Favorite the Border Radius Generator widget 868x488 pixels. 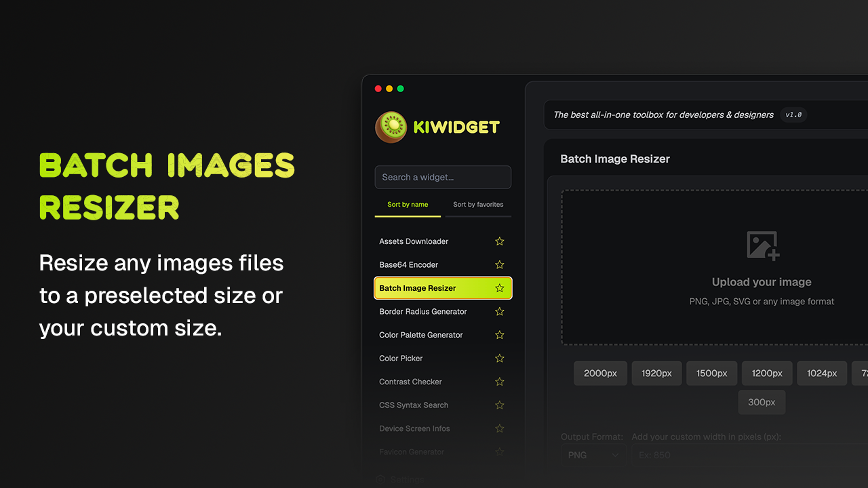tap(500, 311)
